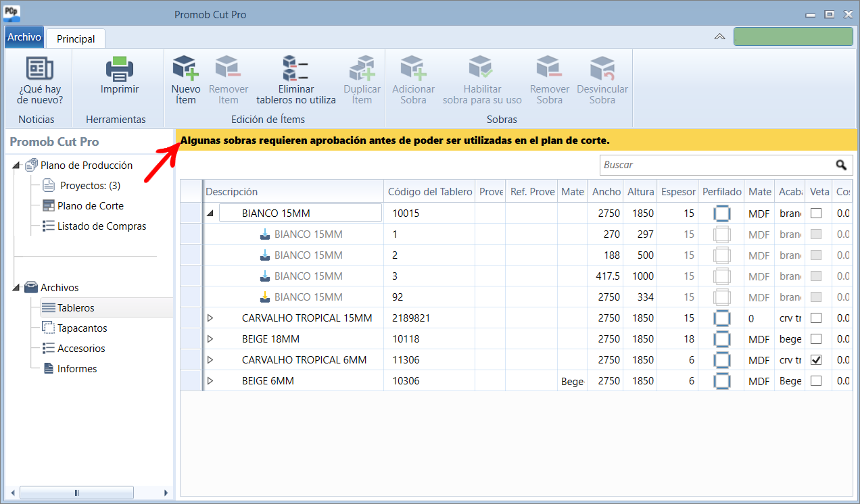Click the Promob Cut Pro app logo
The image size is (860, 504).
tap(11, 14)
